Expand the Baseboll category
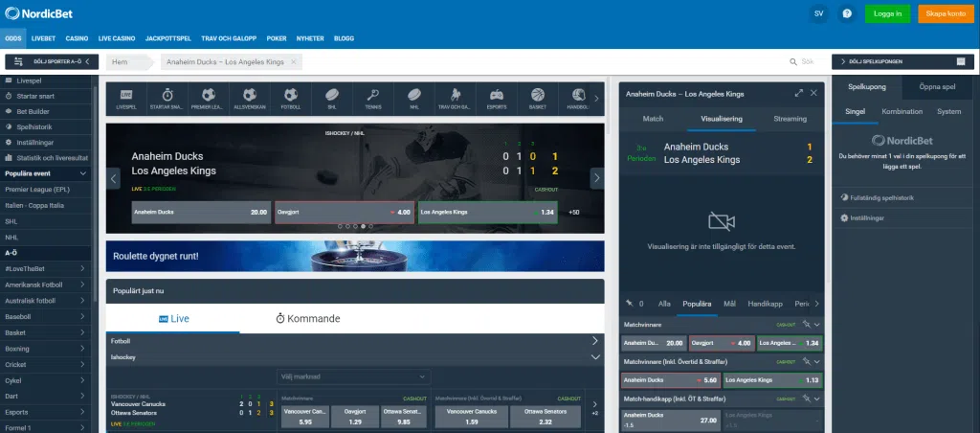This screenshot has width=980, height=433. [82, 317]
